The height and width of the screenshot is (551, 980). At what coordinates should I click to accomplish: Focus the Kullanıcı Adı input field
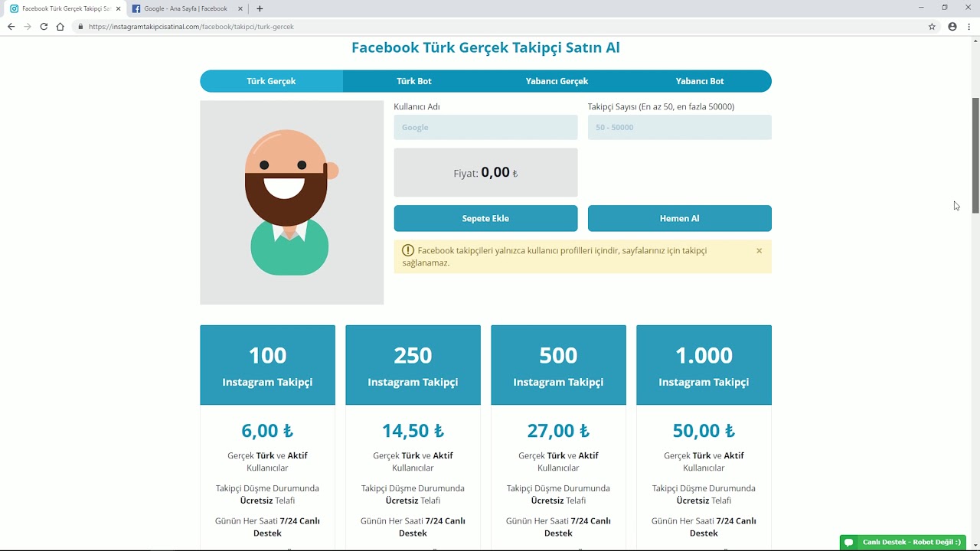point(485,127)
